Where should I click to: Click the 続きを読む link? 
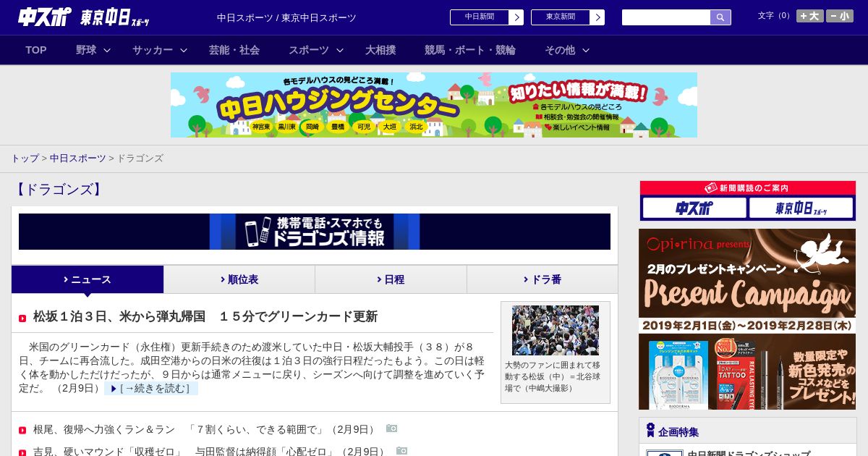click(151, 389)
